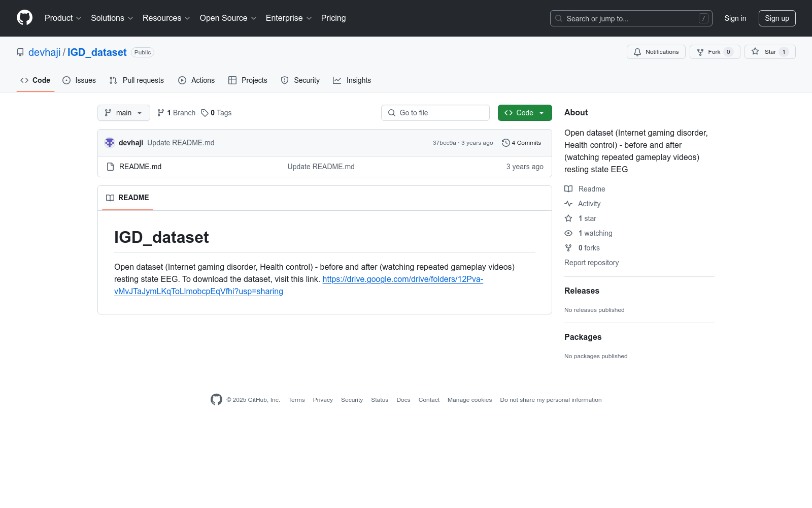Viewport: 812px width, 508px height.
Task: Click the repository book icon beside devhaji
Action: (20, 52)
